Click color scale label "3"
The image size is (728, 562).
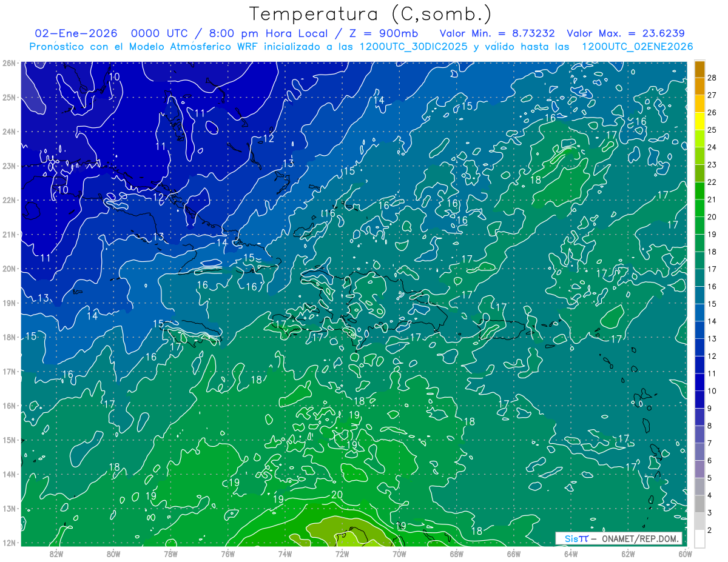pyautogui.click(x=709, y=513)
